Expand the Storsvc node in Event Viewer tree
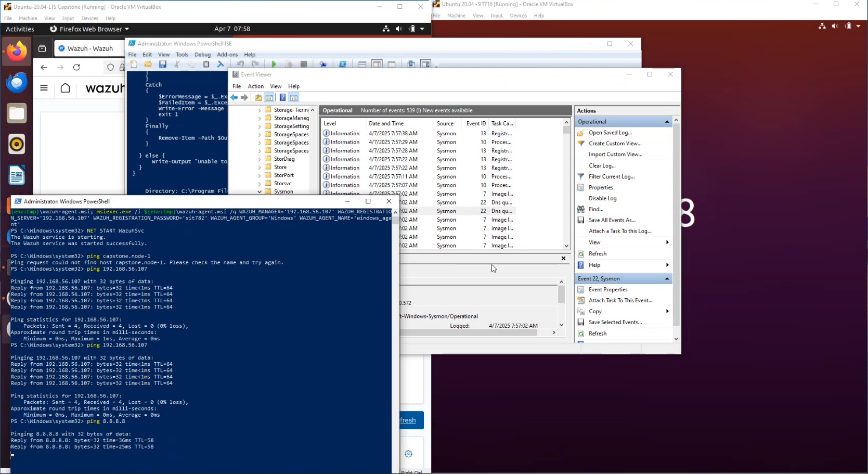Image resolution: width=868 pixels, height=474 pixels. coord(260,184)
